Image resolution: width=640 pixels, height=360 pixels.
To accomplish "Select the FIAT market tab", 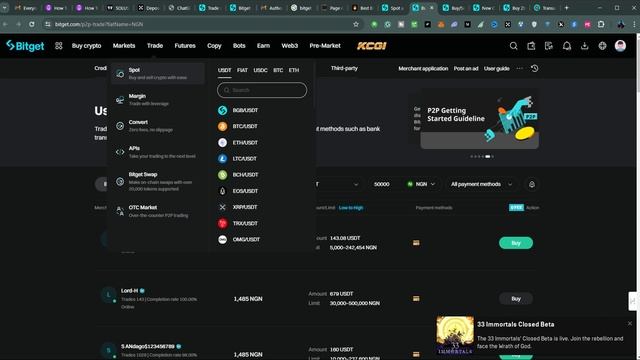I will click(x=242, y=70).
